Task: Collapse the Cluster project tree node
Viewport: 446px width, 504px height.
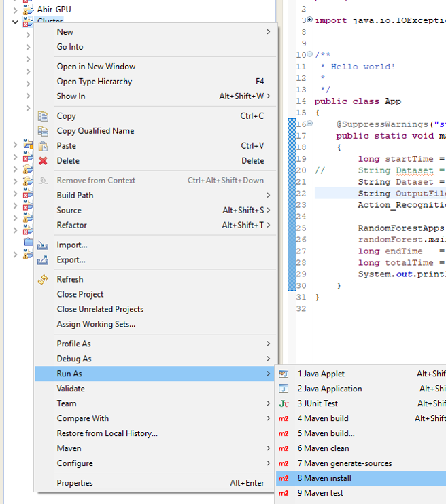Action: click(16, 22)
